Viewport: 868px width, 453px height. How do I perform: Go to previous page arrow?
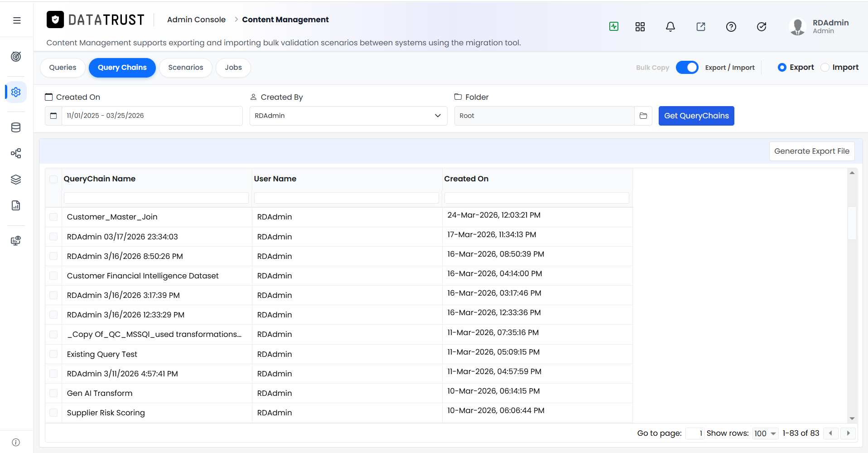830,433
